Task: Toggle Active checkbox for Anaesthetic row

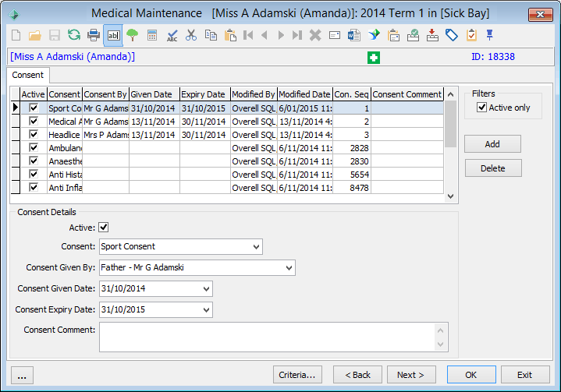Action: [x=34, y=161]
